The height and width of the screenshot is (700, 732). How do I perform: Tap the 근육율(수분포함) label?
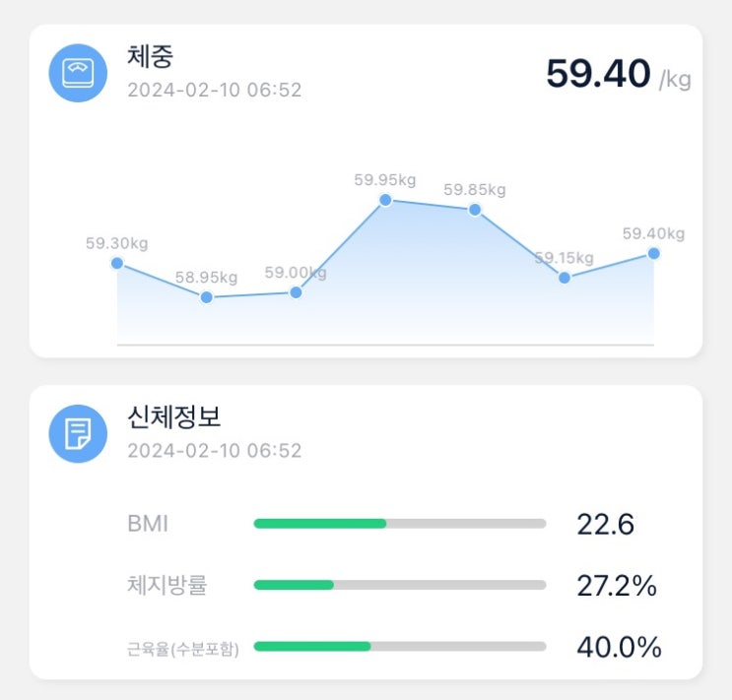183,648
